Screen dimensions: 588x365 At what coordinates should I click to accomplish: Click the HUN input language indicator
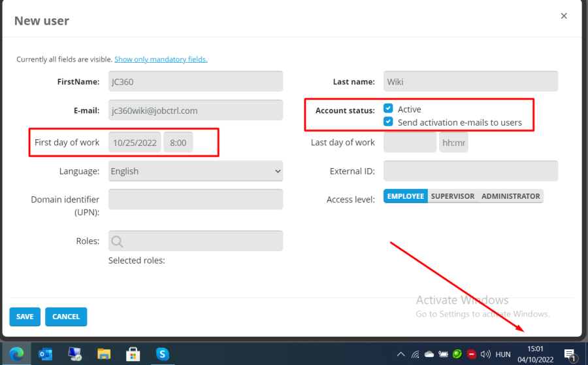coord(503,355)
